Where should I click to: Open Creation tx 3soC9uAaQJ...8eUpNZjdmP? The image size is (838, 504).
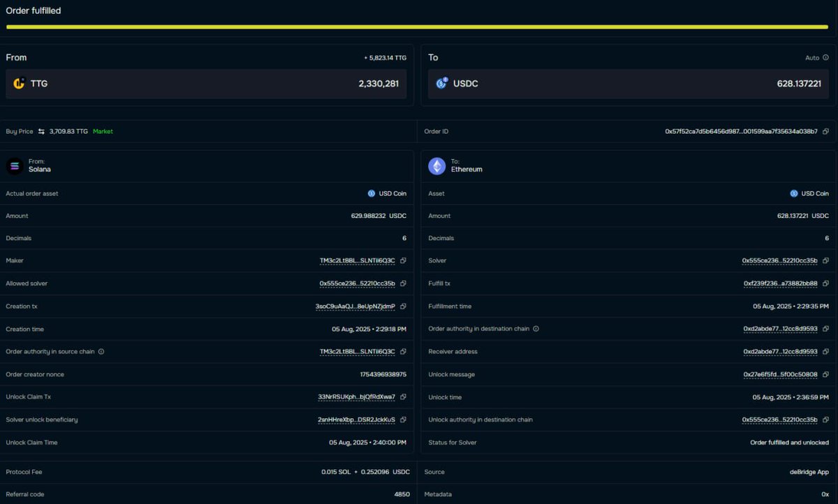(x=355, y=306)
